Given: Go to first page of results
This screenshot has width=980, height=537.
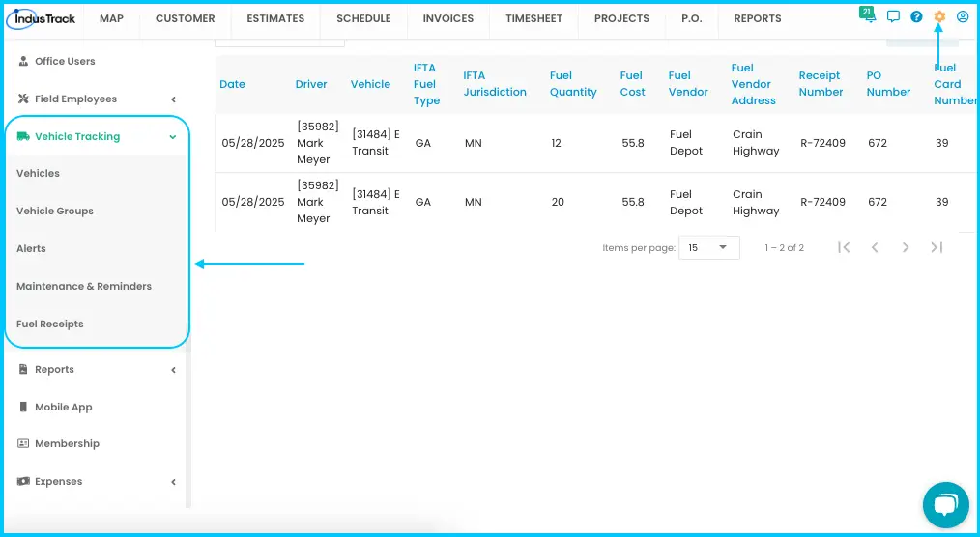Looking at the screenshot, I should pos(844,247).
